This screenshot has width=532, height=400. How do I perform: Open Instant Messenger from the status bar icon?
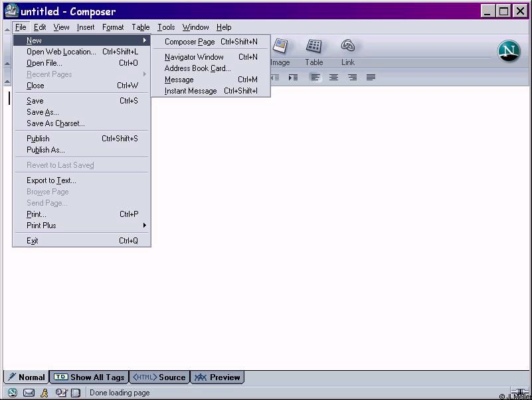[44, 393]
